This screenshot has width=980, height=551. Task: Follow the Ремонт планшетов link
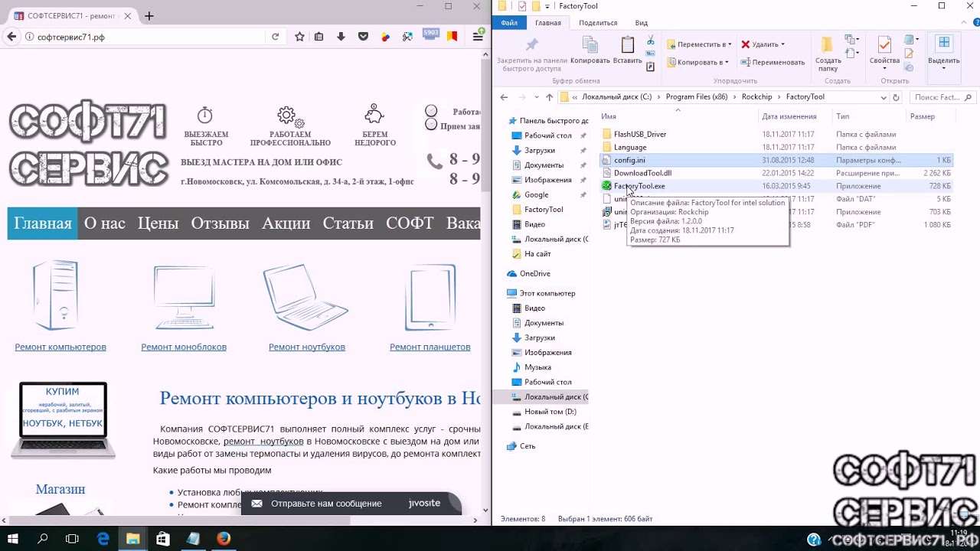tap(430, 347)
